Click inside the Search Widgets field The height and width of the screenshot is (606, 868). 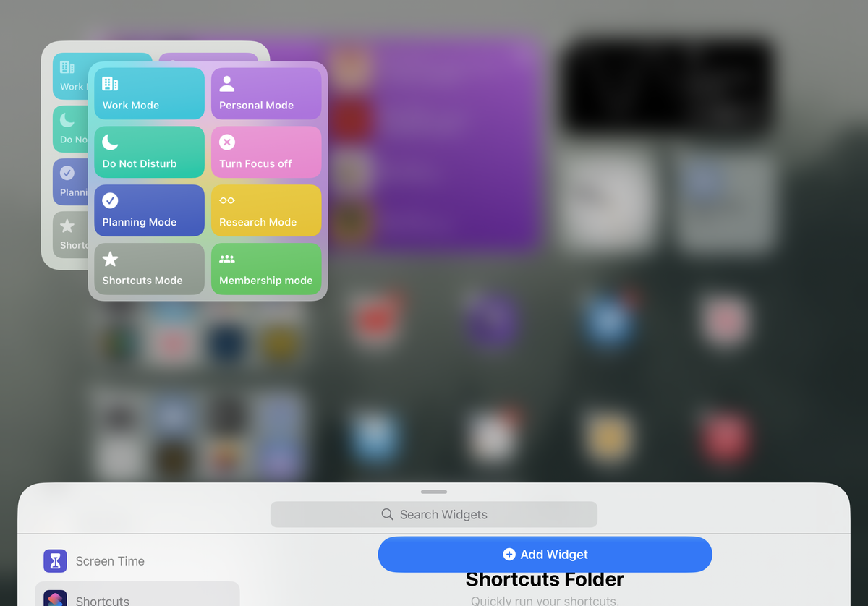[434, 514]
